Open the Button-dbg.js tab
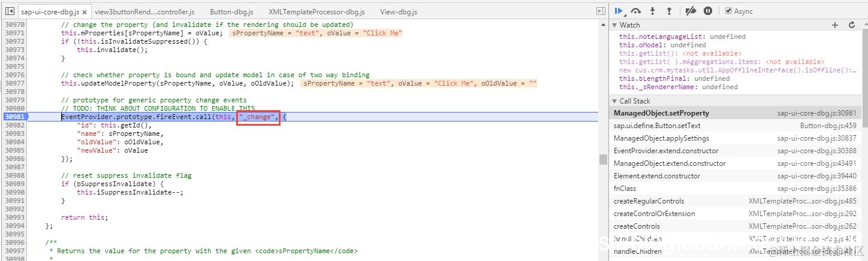 pyautogui.click(x=231, y=12)
